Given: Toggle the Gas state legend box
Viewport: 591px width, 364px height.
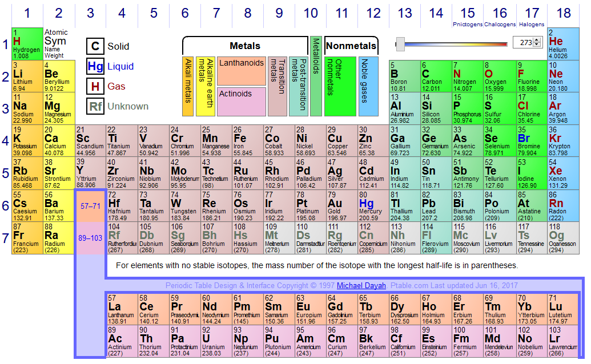Looking at the screenshot, I should (95, 87).
